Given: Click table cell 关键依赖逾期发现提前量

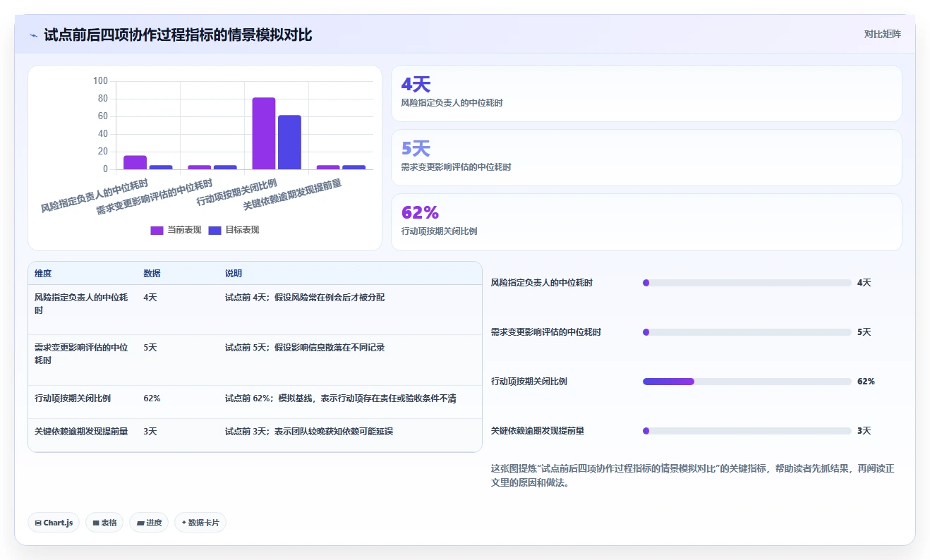Looking at the screenshot, I should pos(81,431).
